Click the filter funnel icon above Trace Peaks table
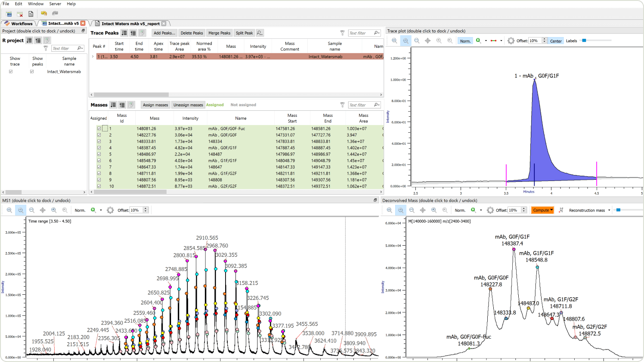Viewport: 644px width, 362px height. point(342,33)
